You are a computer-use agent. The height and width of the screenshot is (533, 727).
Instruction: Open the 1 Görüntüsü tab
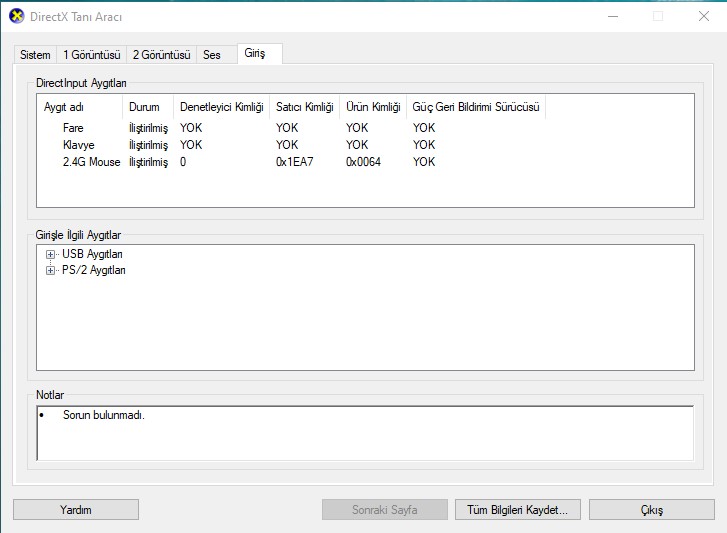[92, 55]
